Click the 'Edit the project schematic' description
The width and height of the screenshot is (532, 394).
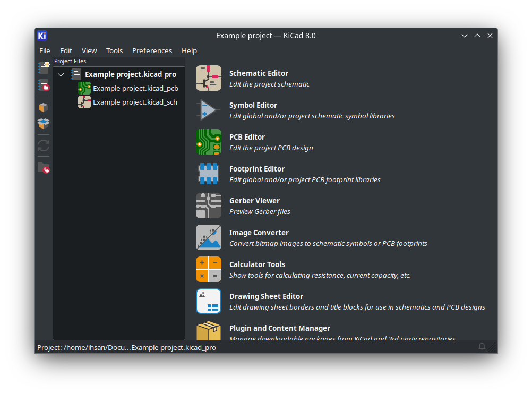tap(269, 84)
